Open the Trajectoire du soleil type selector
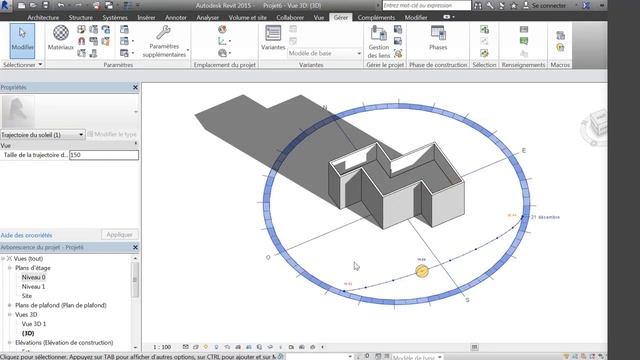Viewport: 640px width, 360px height. point(42,135)
